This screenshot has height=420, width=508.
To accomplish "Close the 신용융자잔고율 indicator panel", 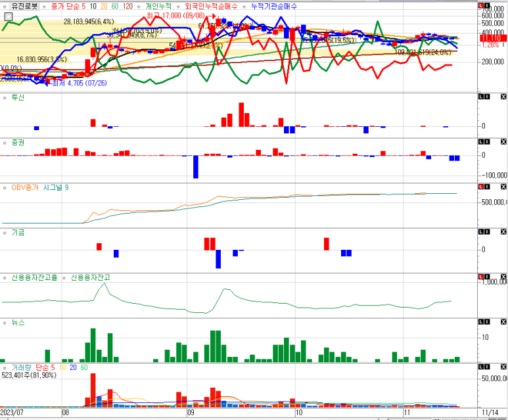I will 503,277.
